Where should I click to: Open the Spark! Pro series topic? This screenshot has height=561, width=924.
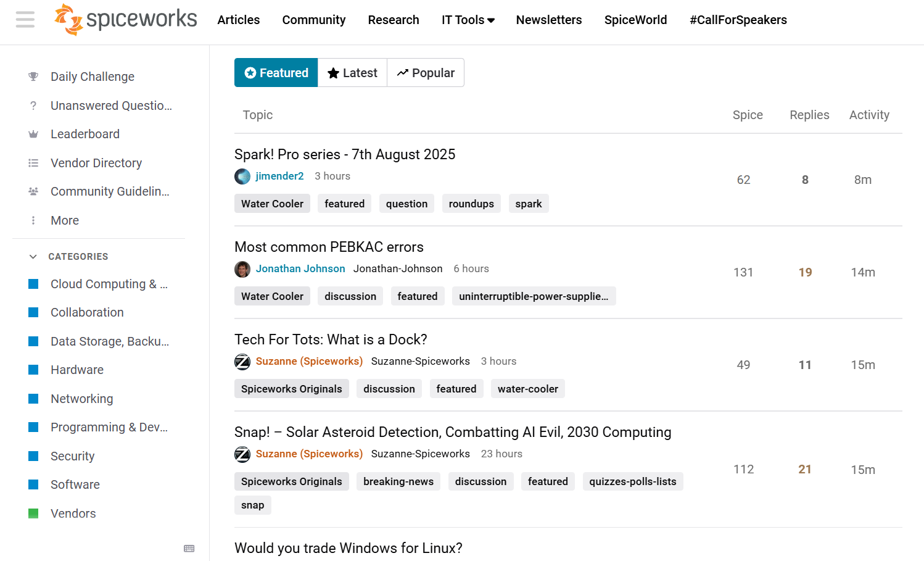345,154
